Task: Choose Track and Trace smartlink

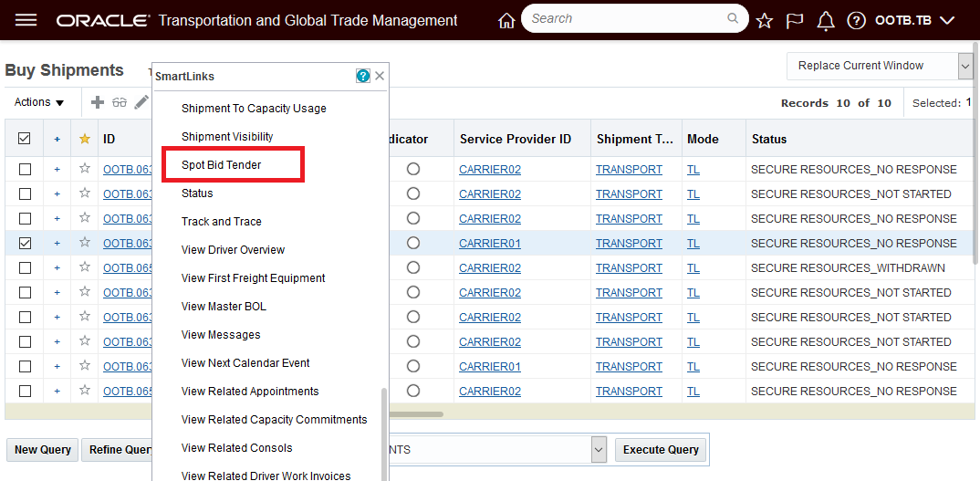Action: (221, 222)
